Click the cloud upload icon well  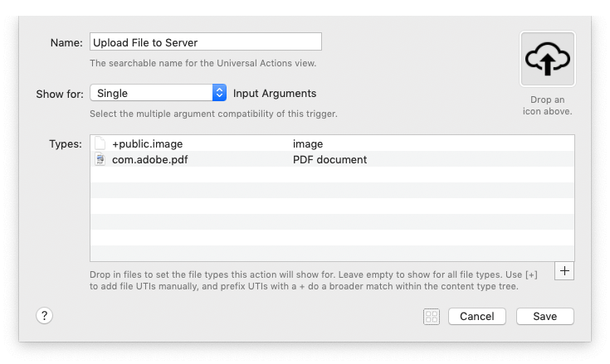click(546, 59)
